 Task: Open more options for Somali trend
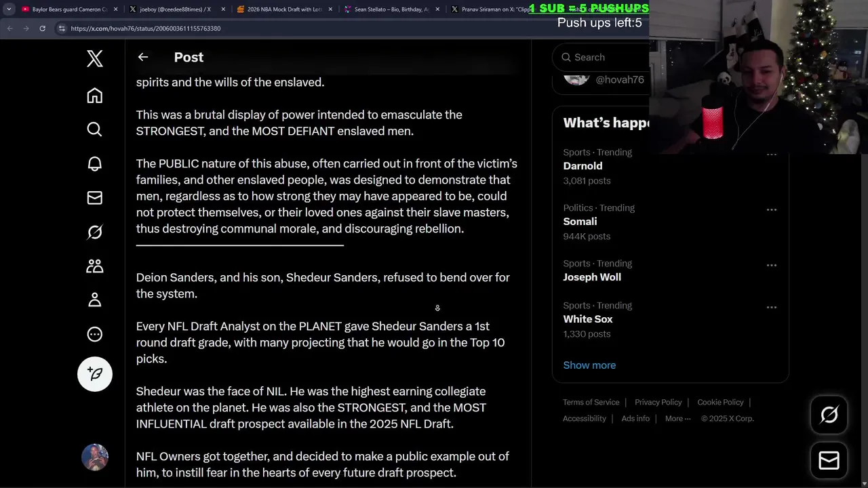point(772,209)
